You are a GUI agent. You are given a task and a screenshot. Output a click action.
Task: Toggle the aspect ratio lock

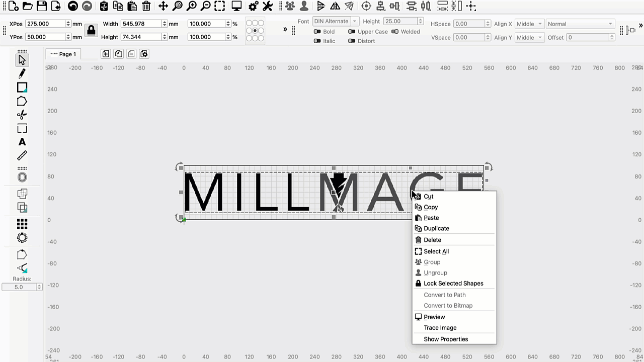(91, 30)
